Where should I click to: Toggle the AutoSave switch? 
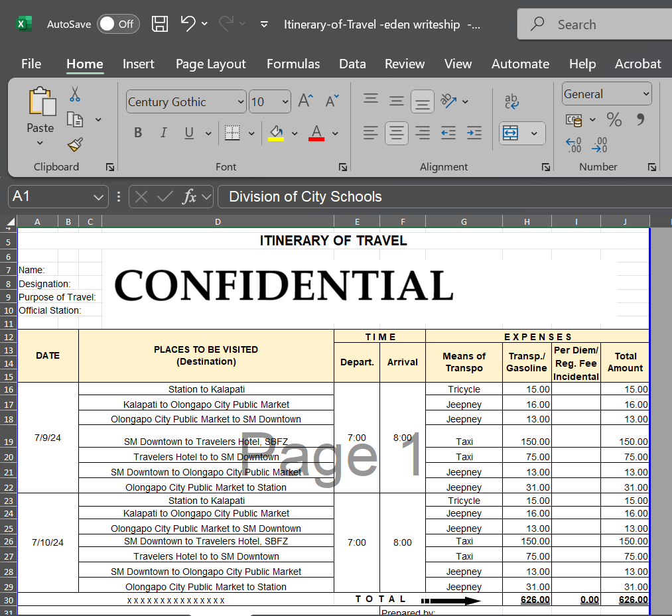tap(118, 25)
